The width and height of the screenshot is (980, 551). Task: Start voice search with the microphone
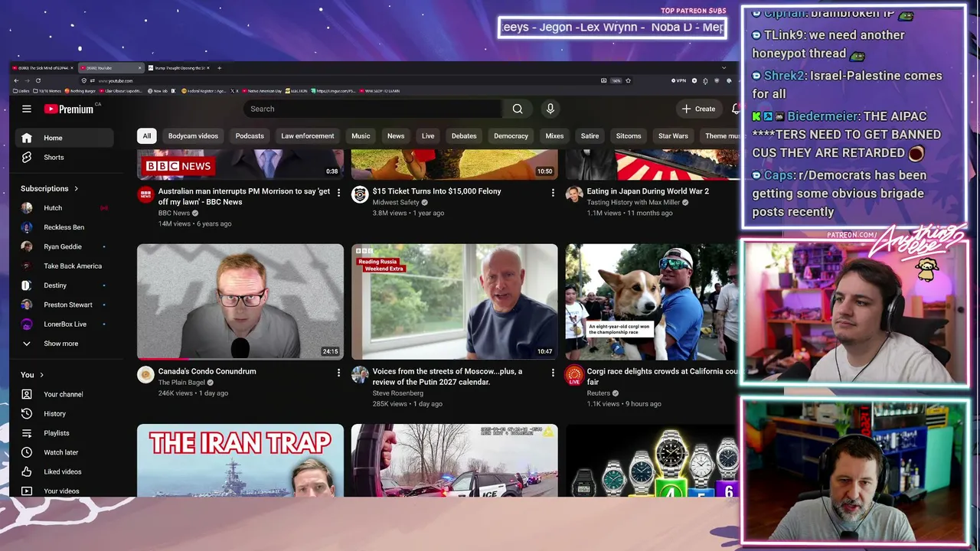coord(550,109)
